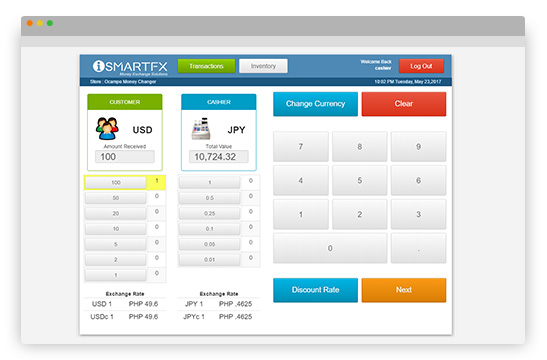547x360 pixels.
Task: Click the cashier cash register icon
Action: (201, 129)
